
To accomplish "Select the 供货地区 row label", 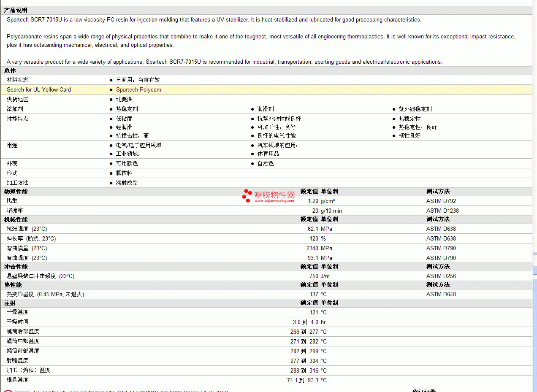I will tap(18, 99).
